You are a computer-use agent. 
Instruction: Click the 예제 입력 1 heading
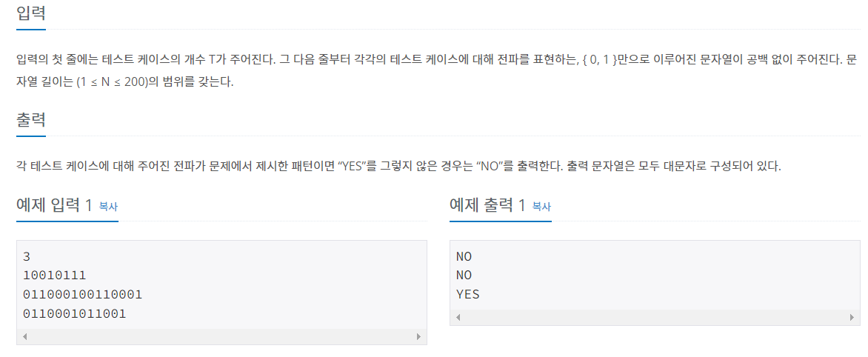tap(54, 205)
